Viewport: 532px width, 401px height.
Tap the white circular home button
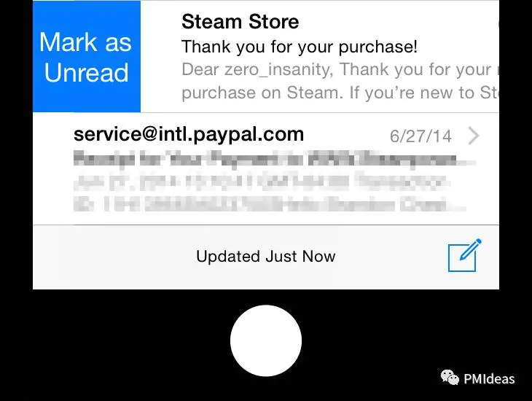[x=266, y=340]
